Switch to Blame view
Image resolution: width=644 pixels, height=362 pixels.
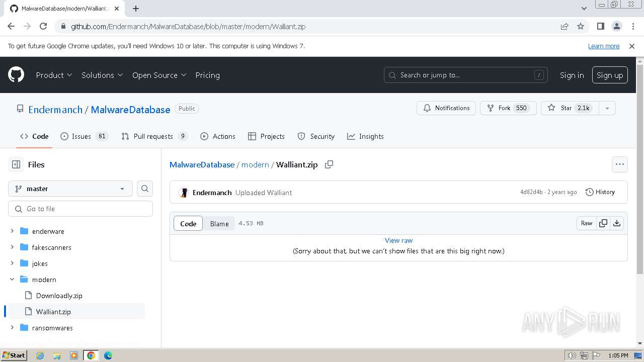click(x=219, y=224)
